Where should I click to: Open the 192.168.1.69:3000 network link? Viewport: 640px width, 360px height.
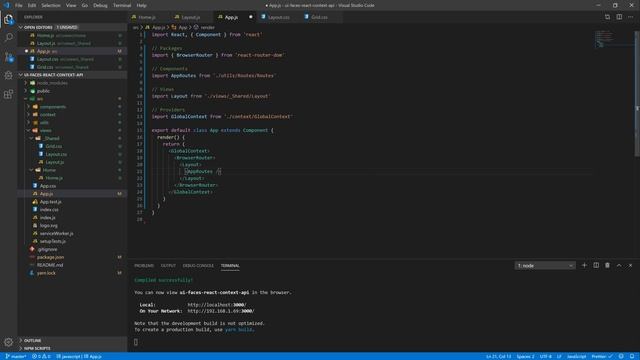pos(221,311)
